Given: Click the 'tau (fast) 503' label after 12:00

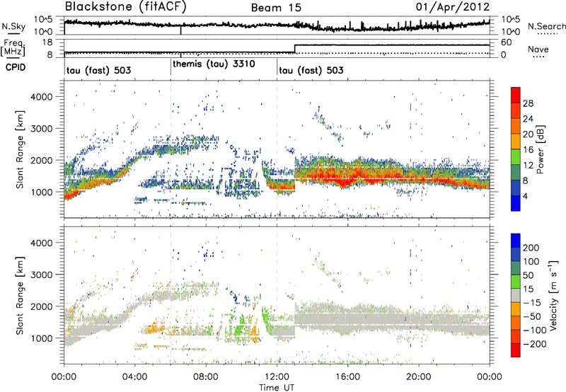Looking at the screenshot, I should click(x=311, y=70).
